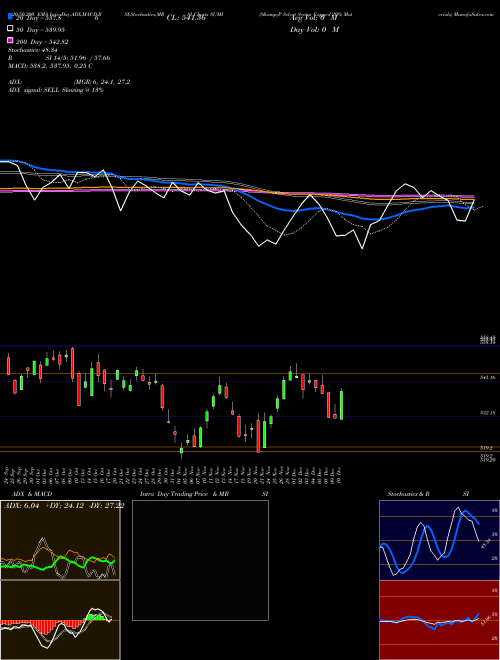Click the 'Stochastics: 48.34' reading
500x660 pixels.
[x=32, y=50]
